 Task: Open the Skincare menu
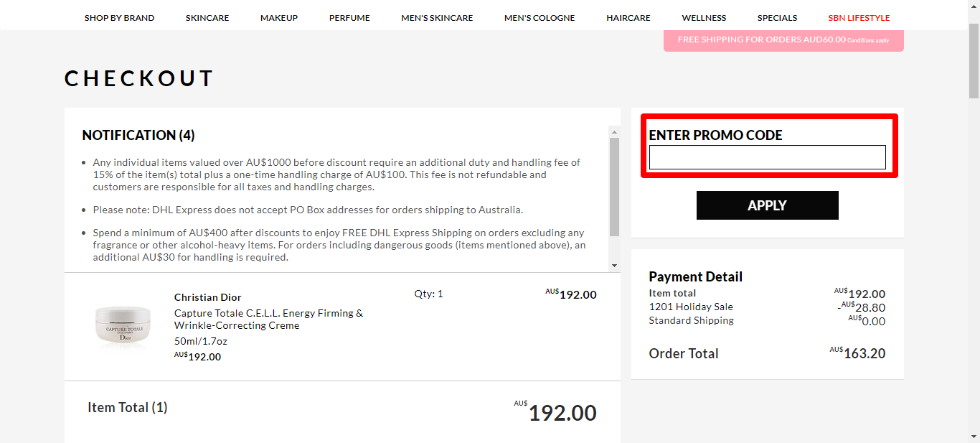coord(207,18)
